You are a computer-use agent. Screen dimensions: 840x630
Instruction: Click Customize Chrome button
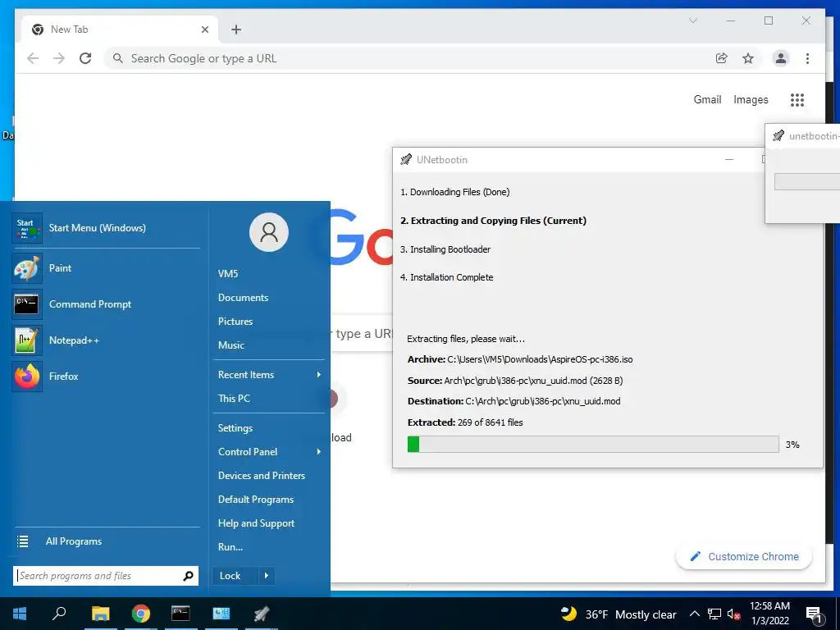click(x=744, y=557)
